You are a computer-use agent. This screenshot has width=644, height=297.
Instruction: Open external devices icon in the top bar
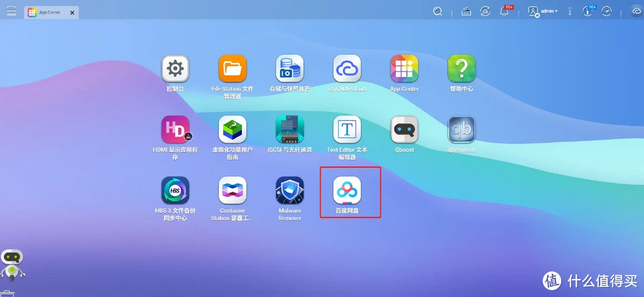tap(485, 11)
